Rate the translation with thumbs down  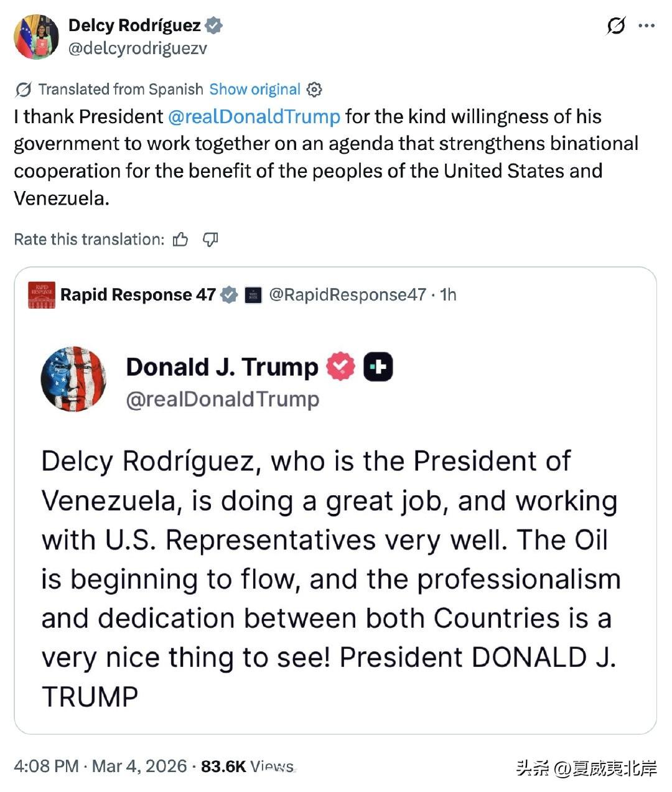coord(210,239)
